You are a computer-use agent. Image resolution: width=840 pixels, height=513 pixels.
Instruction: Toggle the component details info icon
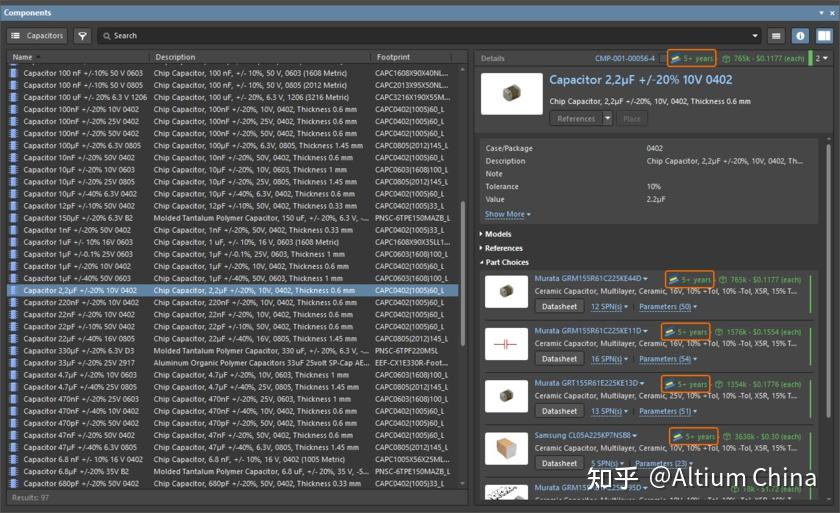pos(800,36)
